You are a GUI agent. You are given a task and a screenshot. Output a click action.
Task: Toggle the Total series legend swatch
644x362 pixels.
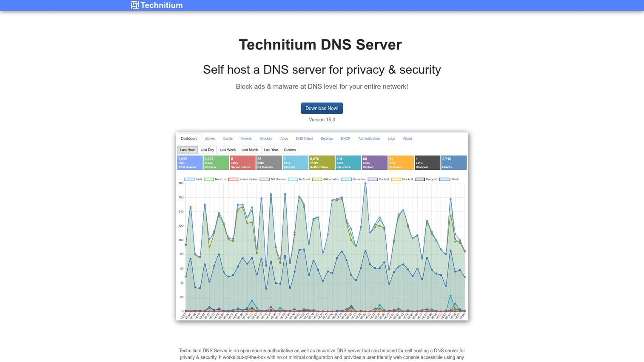click(189, 179)
